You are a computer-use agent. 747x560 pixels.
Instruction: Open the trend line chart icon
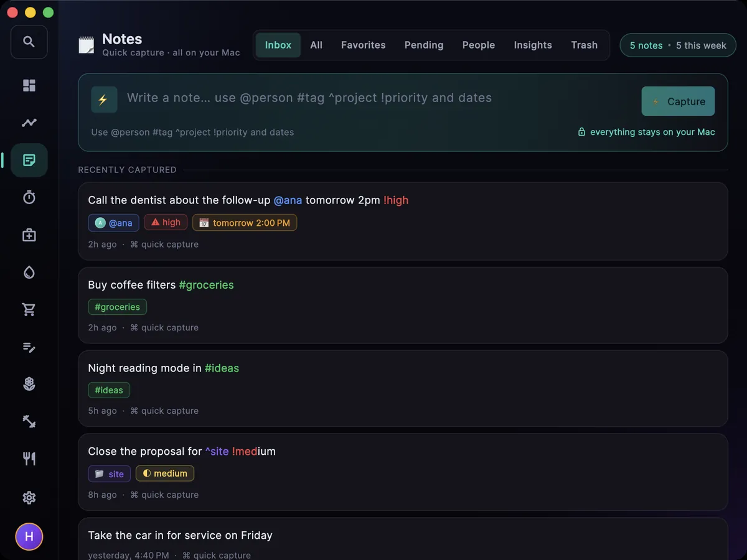coord(29,123)
